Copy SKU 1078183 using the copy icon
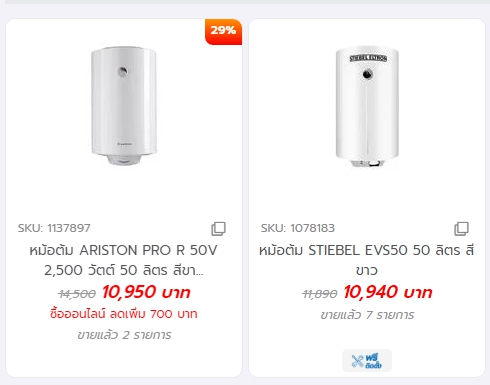 coord(461,229)
